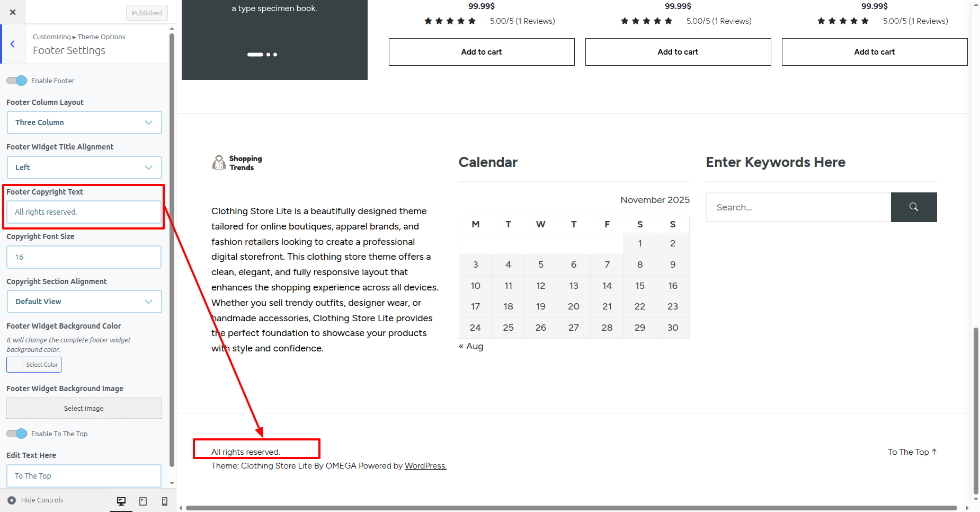Switch to tablet preview device icon

click(143, 501)
